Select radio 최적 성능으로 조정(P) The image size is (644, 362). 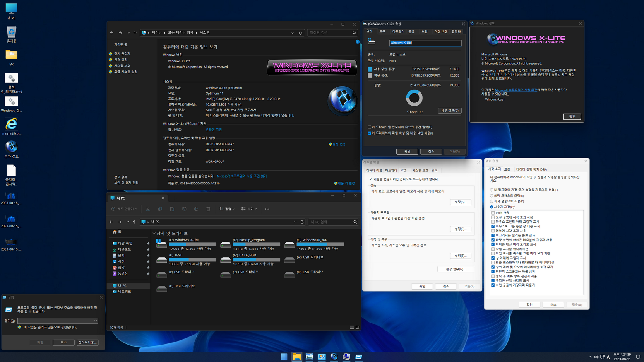coord(492,201)
